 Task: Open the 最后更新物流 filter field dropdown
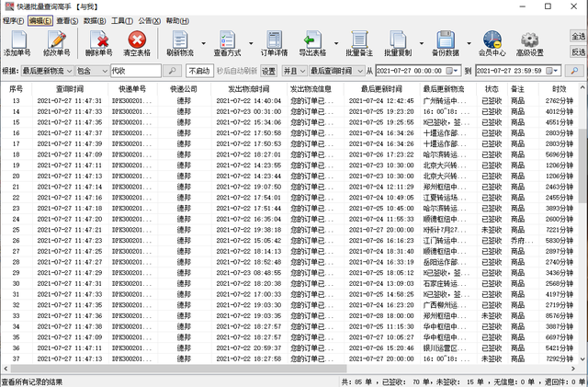point(47,71)
